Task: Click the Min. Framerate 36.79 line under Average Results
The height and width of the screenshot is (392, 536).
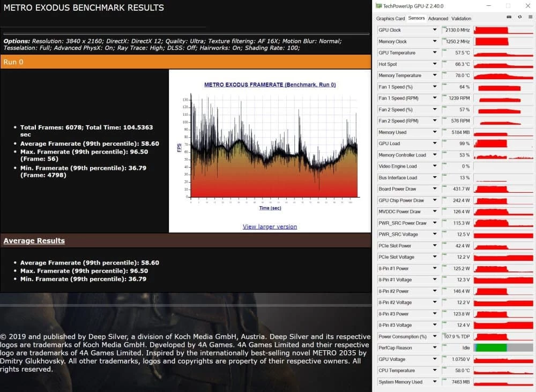Action: [83, 279]
